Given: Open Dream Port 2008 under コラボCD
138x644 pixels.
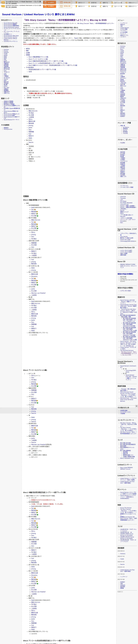Looking at the screenshot, I should (x=125, y=239).
